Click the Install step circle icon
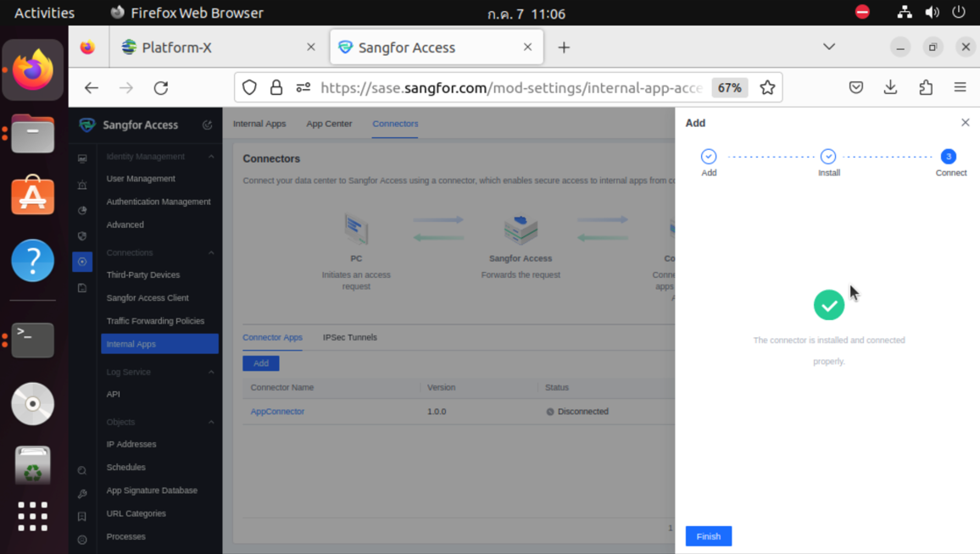 (x=828, y=156)
